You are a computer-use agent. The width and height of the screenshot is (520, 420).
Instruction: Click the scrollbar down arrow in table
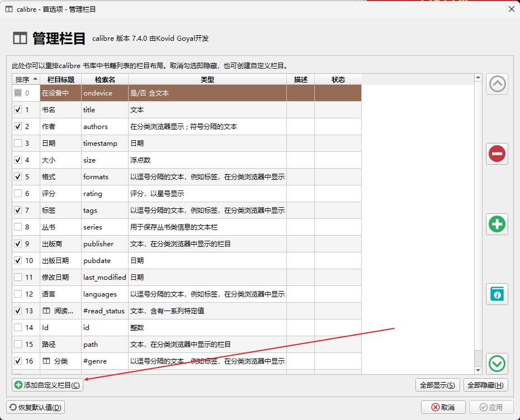coord(478,370)
